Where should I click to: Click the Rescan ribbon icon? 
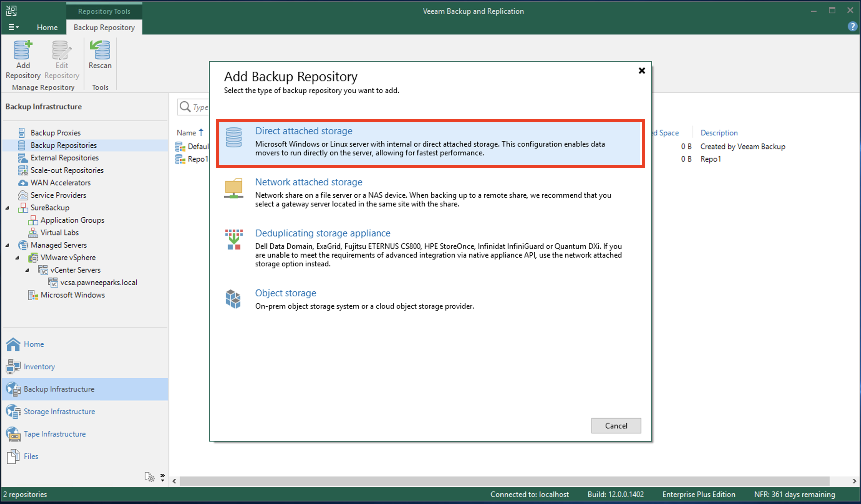tap(100, 50)
